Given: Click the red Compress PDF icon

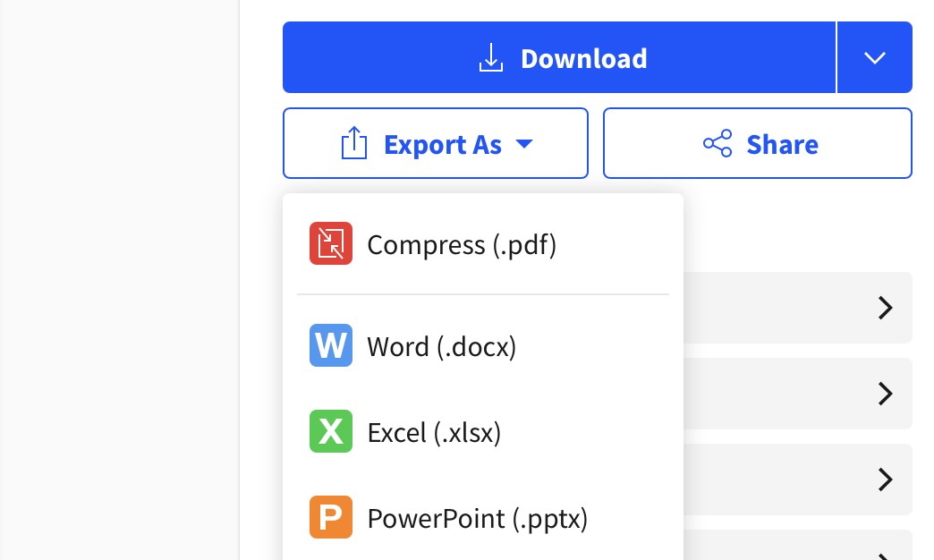Looking at the screenshot, I should 331,244.
